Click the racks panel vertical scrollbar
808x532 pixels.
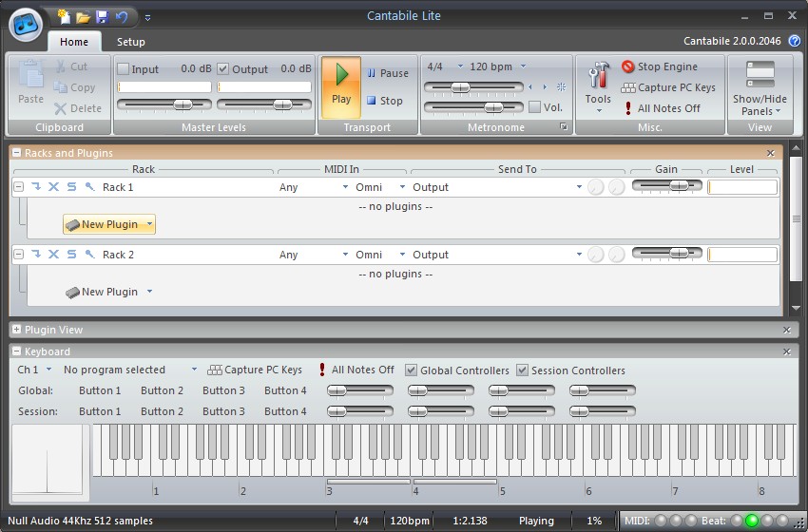(x=797, y=230)
